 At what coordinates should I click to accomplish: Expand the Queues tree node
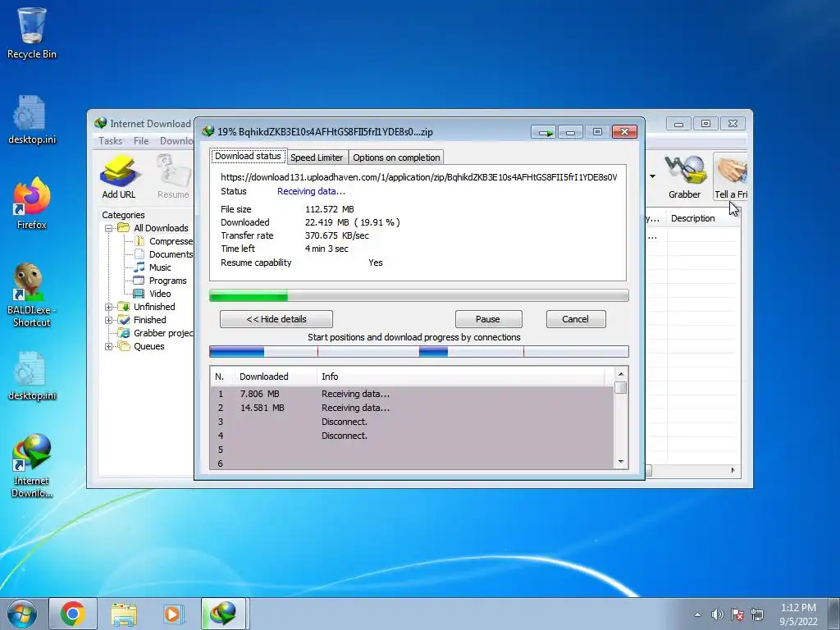[109, 346]
